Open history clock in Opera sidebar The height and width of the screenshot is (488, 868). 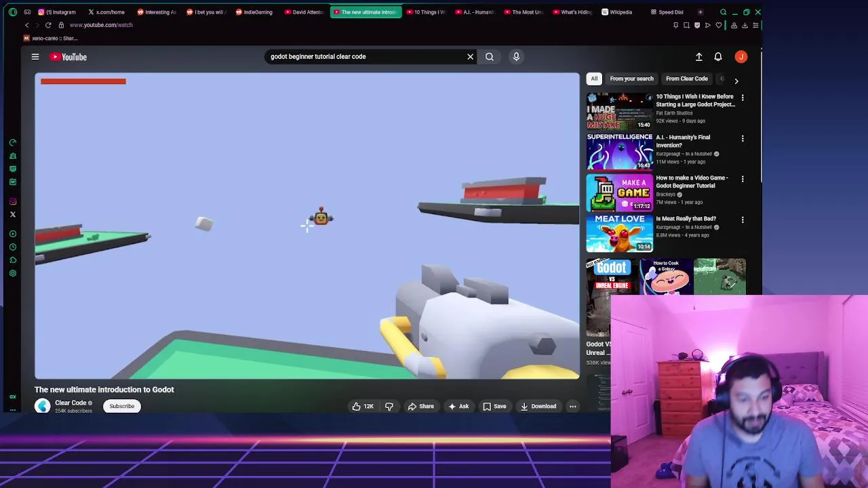13,247
